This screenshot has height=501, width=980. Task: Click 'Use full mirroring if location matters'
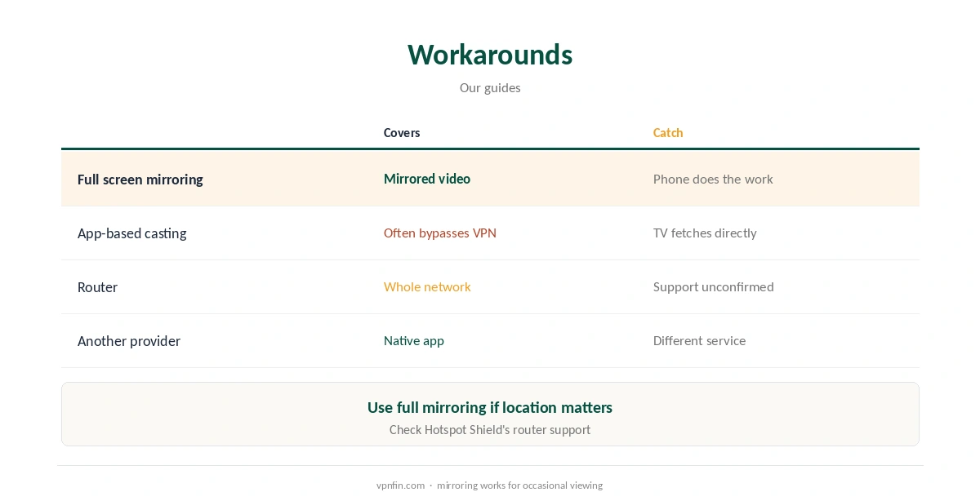(x=490, y=407)
